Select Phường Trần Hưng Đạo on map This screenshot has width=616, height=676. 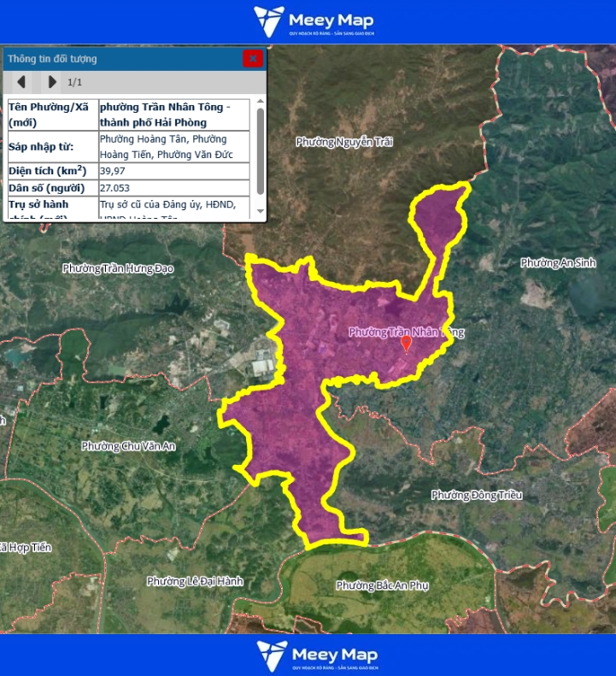tap(118, 268)
